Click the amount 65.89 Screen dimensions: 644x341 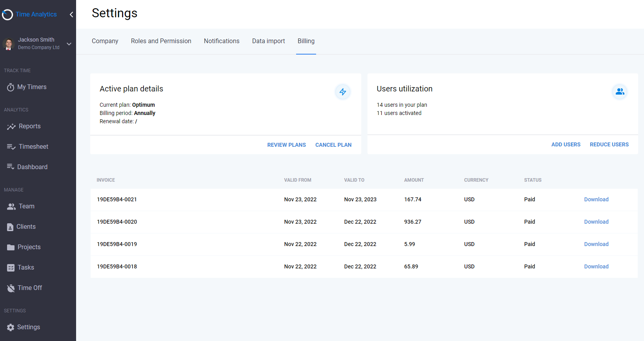pyautogui.click(x=411, y=266)
